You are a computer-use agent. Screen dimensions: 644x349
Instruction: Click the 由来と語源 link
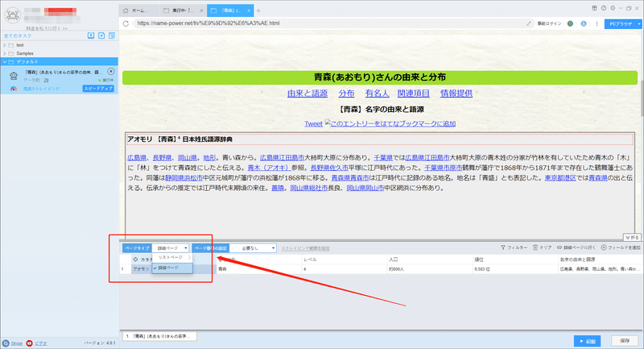(x=308, y=93)
